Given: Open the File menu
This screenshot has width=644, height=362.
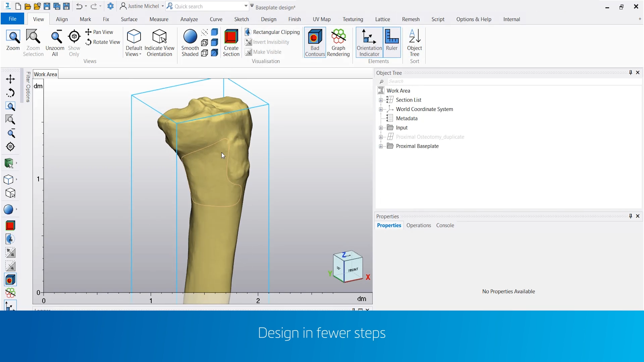Looking at the screenshot, I should click(12, 19).
